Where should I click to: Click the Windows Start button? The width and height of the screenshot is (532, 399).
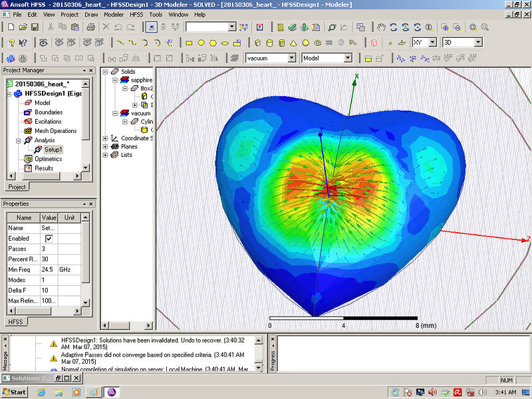(x=14, y=392)
